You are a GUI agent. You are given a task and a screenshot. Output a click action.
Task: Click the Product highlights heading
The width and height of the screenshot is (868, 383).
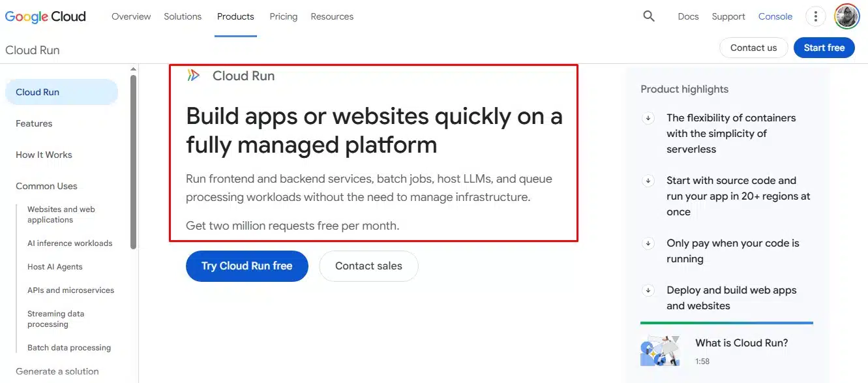click(684, 89)
